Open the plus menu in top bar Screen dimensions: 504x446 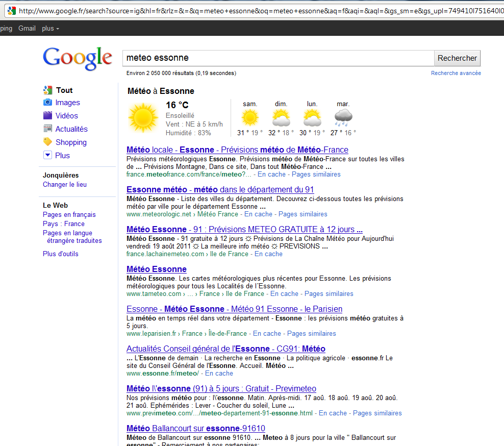(51, 28)
